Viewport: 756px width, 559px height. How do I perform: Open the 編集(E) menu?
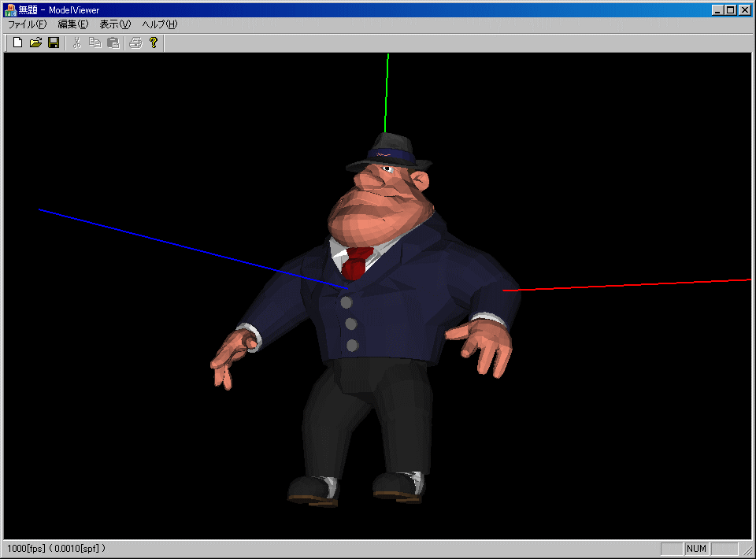coord(72,24)
